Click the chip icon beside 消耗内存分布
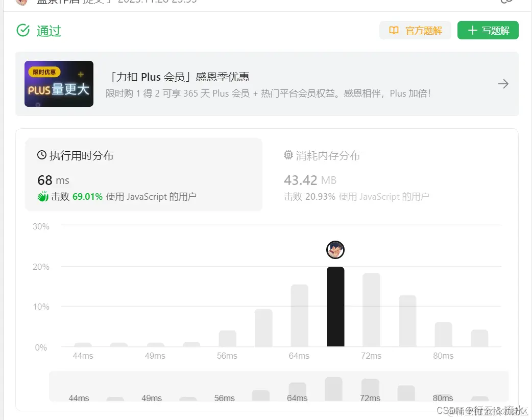This screenshot has height=420, width=532. 288,155
